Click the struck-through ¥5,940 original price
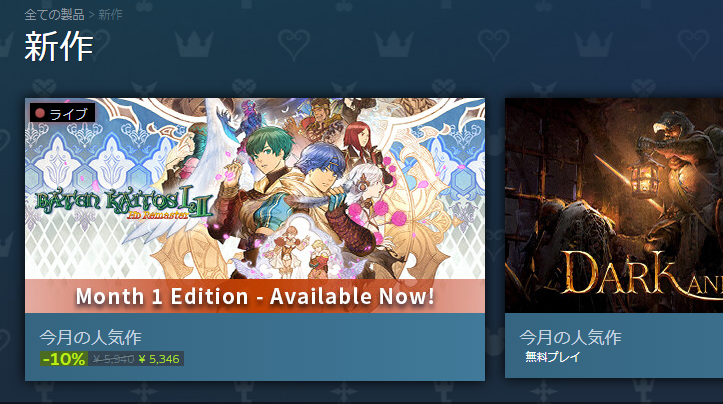 113,359
